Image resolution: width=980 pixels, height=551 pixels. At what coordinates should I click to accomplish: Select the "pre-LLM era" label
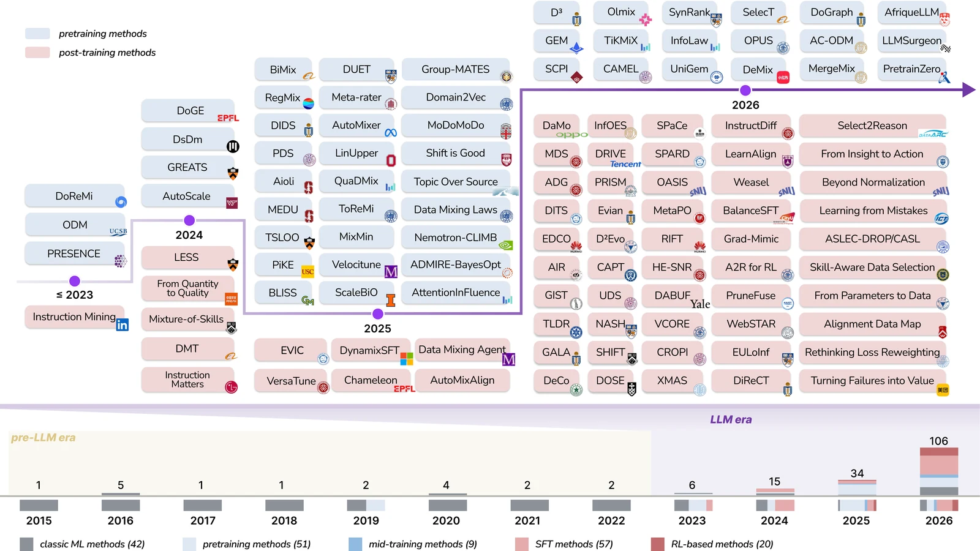tap(43, 438)
